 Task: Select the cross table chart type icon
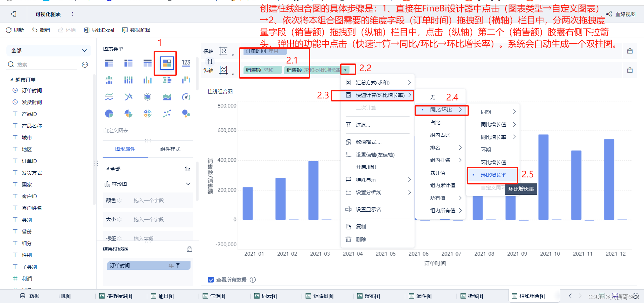(128, 63)
